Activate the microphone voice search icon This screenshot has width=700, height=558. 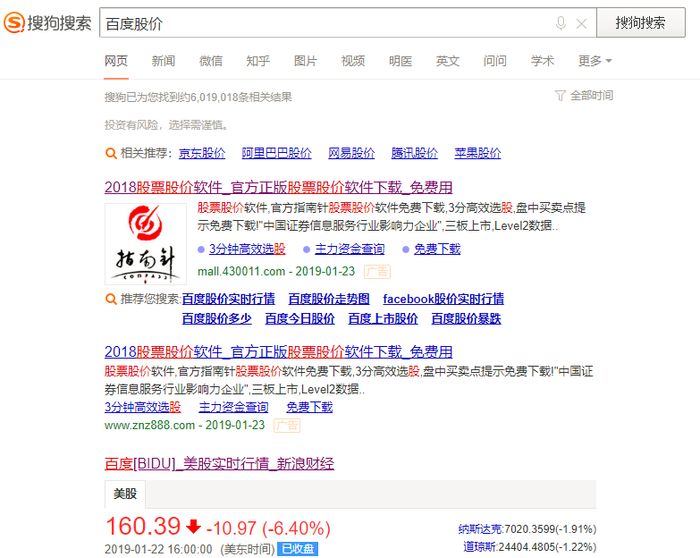click(561, 23)
